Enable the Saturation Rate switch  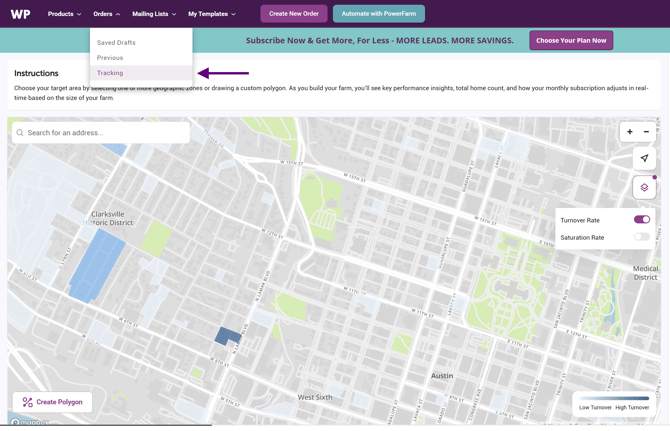pyautogui.click(x=642, y=237)
